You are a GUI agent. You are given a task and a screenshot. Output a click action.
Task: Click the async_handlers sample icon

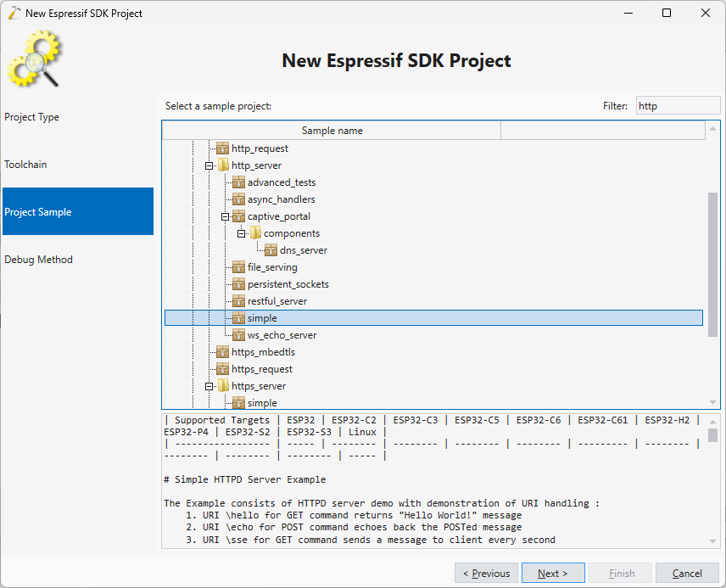[238, 199]
